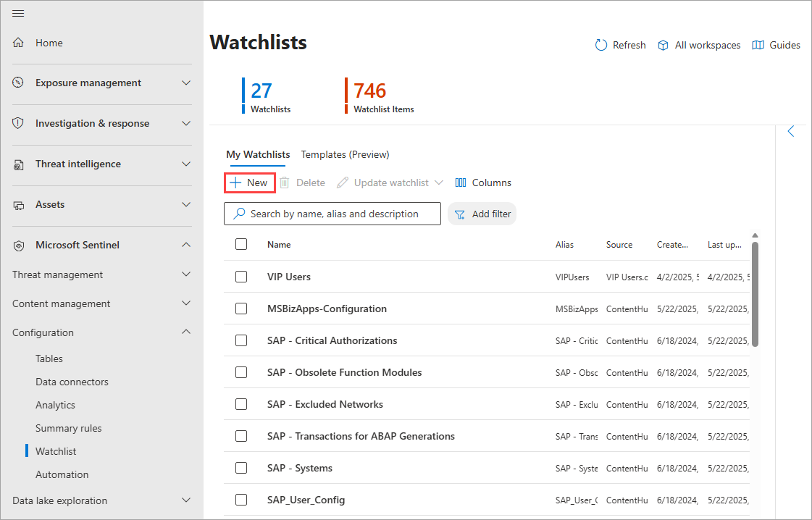Click the Update watchlist pencil icon
Viewport: 812px width, 520px height.
tap(343, 183)
